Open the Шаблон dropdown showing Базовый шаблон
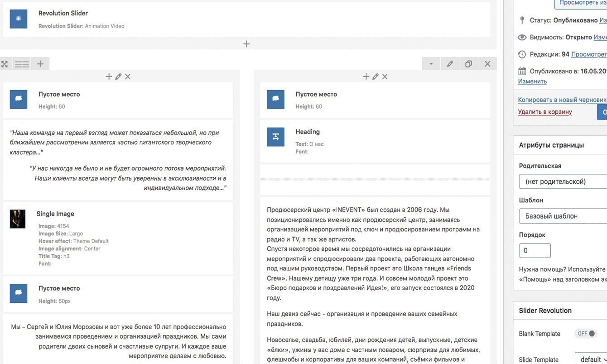This screenshot has height=364, width=607. pyautogui.click(x=564, y=216)
